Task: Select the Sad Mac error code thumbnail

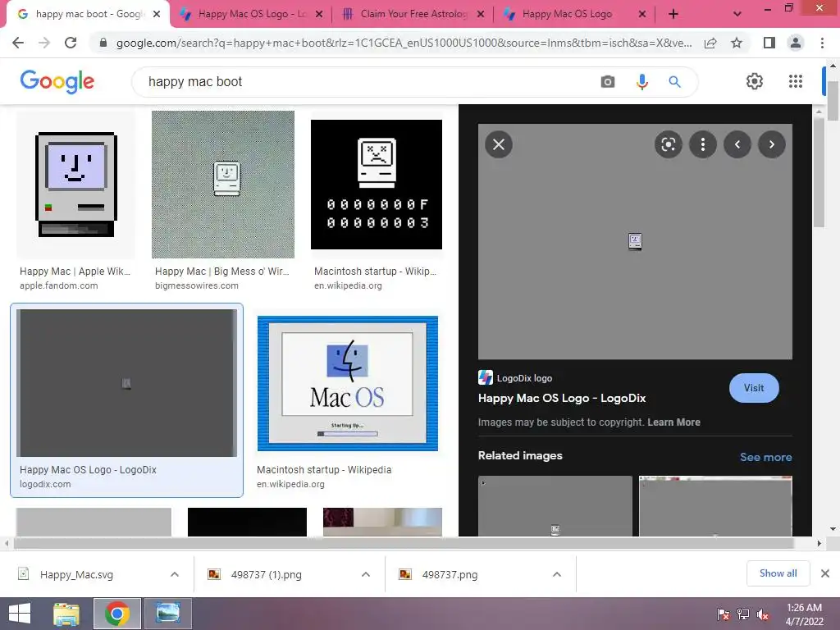Action: tap(376, 185)
